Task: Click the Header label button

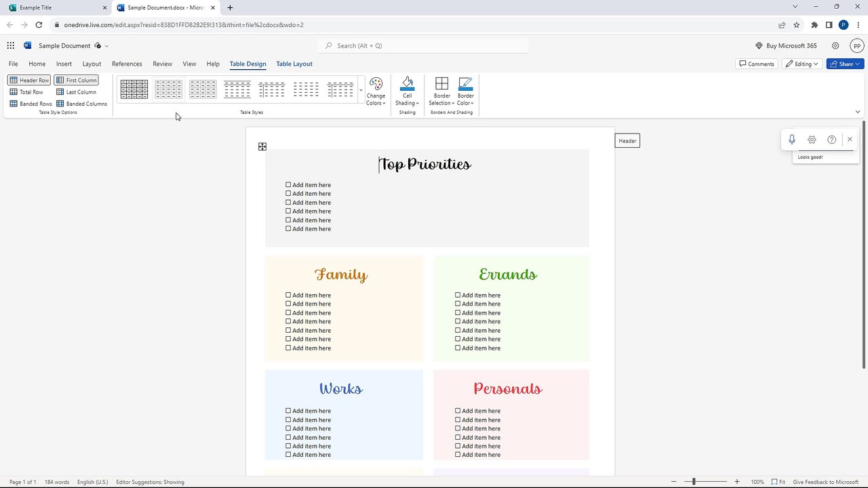Action: [627, 141]
